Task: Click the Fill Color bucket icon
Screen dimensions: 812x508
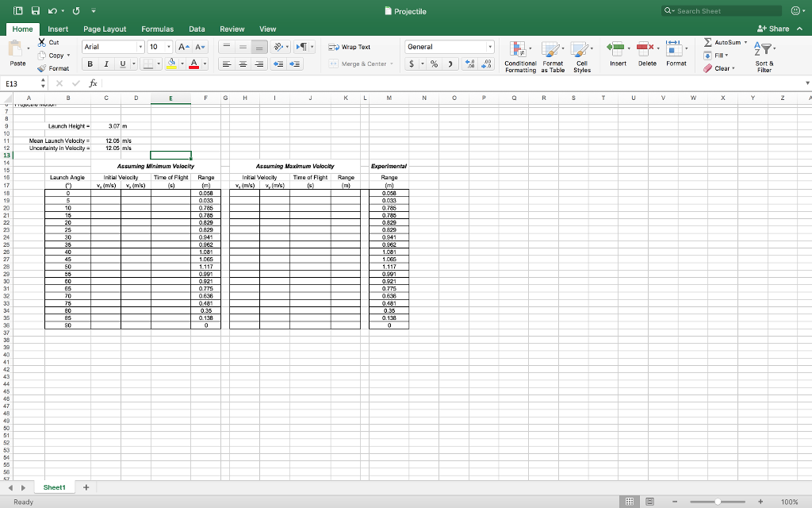Action: point(171,63)
